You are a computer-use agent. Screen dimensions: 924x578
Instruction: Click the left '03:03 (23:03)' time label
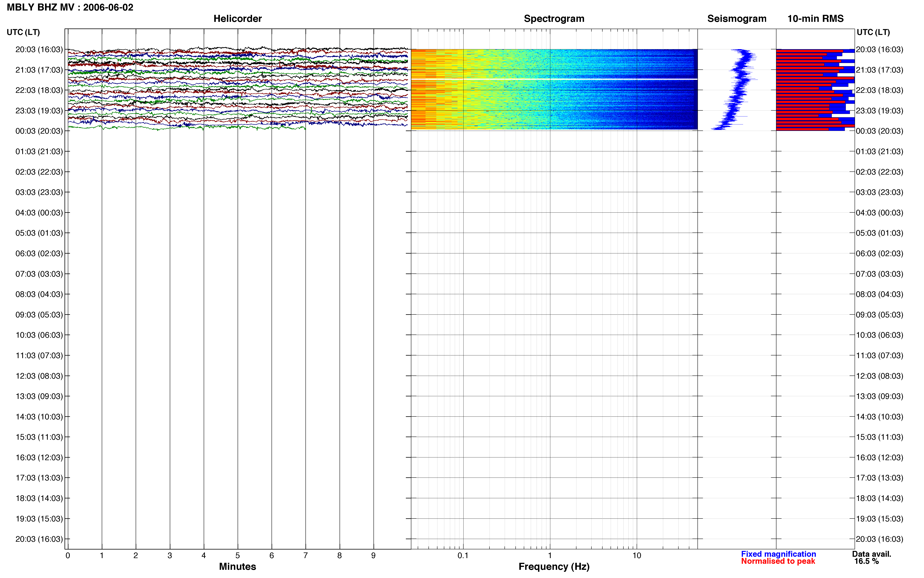(39, 192)
